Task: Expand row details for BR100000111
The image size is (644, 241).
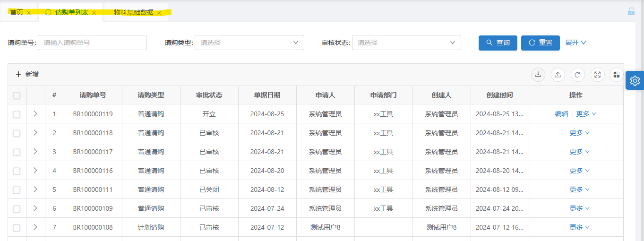Action: [35, 189]
